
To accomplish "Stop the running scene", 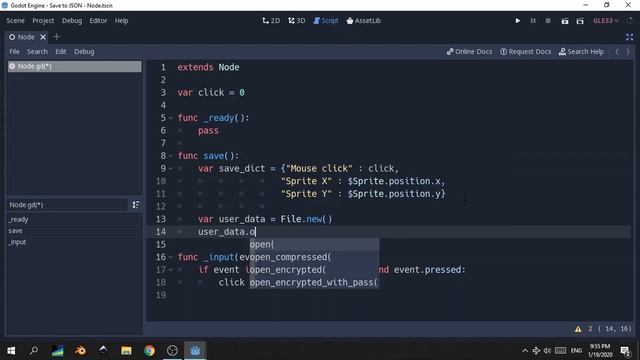I will coord(548,20).
